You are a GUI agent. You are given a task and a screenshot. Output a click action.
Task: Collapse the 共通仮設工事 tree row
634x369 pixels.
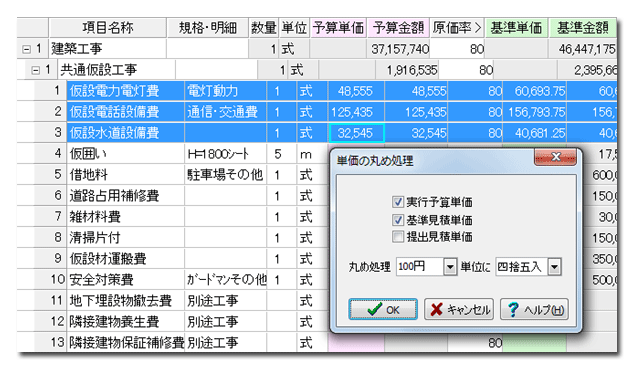(x=36, y=70)
